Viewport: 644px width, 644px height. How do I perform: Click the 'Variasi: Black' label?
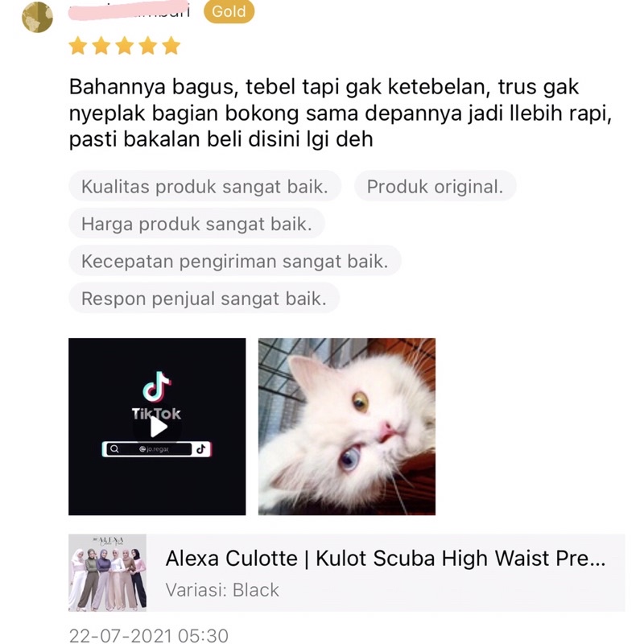tap(222, 590)
